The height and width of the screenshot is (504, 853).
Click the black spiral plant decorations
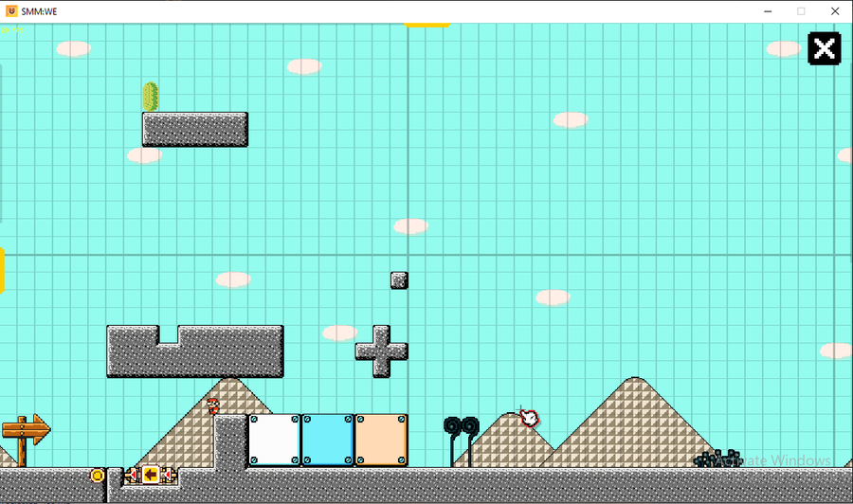[462, 441]
